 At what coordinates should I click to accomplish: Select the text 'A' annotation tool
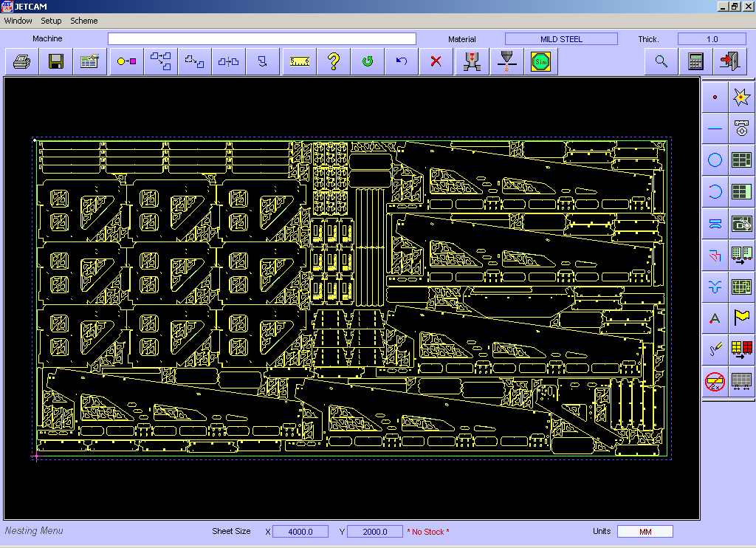(715, 319)
